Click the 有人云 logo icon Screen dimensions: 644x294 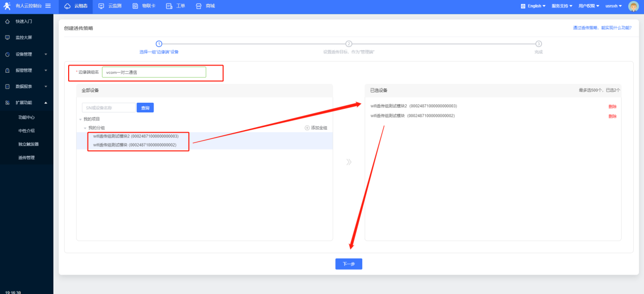pyautogui.click(x=7, y=6)
